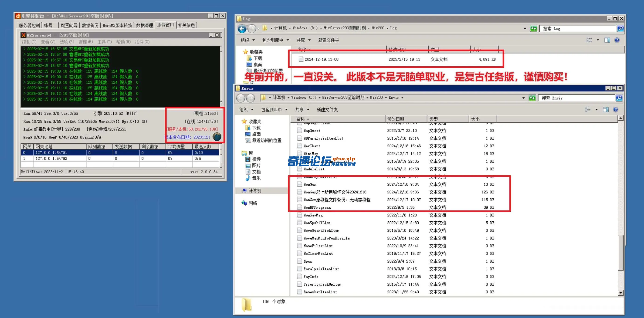Screen dimensions: 644x318
Task: Select gateway row 127.0.0.1:54792
Action: [120, 159]
